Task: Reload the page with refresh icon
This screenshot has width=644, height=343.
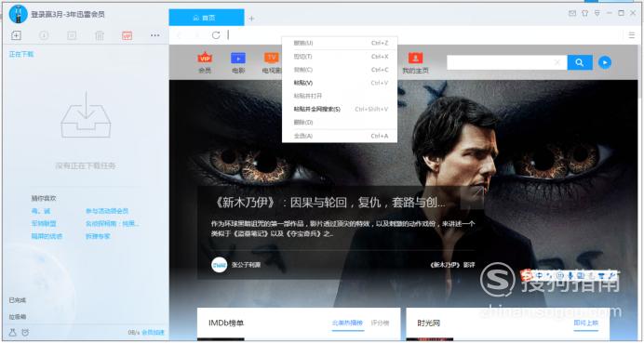Action: tap(216, 35)
